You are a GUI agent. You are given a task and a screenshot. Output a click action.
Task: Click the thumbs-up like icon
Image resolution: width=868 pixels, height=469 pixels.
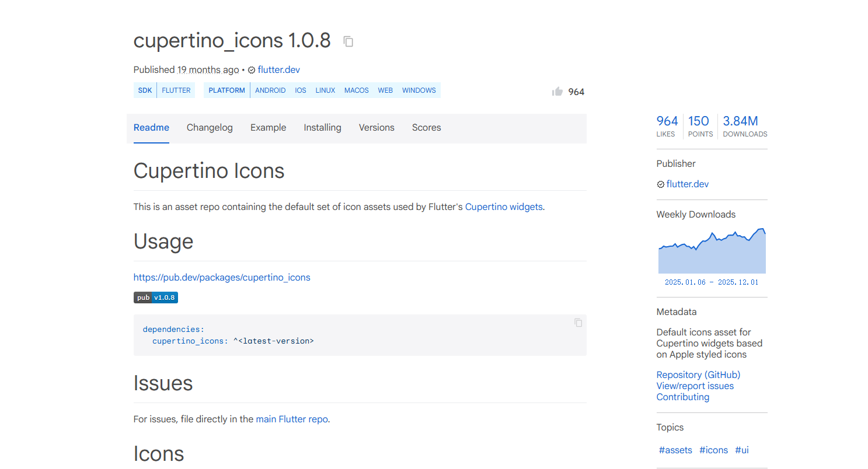point(557,92)
